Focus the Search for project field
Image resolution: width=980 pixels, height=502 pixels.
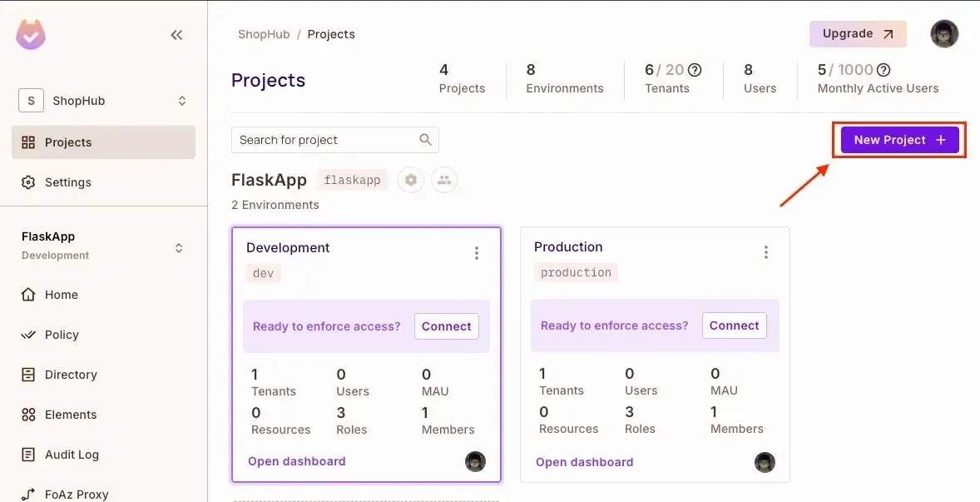click(324, 140)
